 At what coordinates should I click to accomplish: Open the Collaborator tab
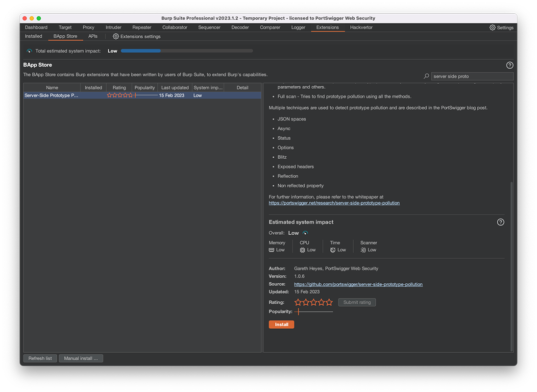tap(174, 27)
